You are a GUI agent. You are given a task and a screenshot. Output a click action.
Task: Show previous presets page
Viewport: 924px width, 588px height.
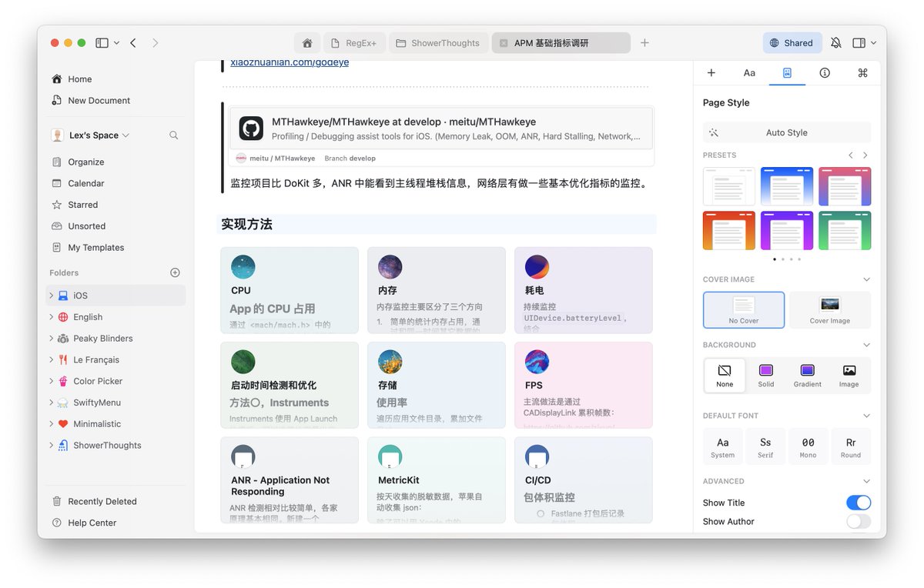click(851, 155)
